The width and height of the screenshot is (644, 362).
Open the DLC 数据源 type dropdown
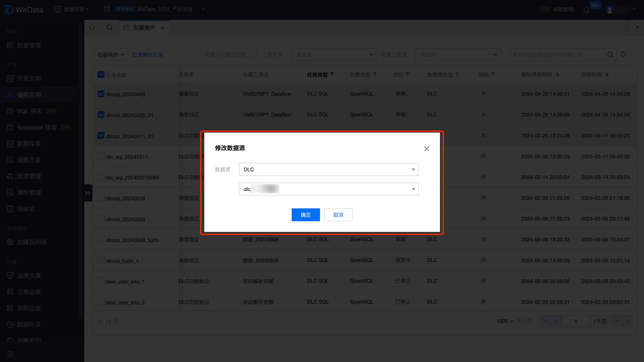328,169
